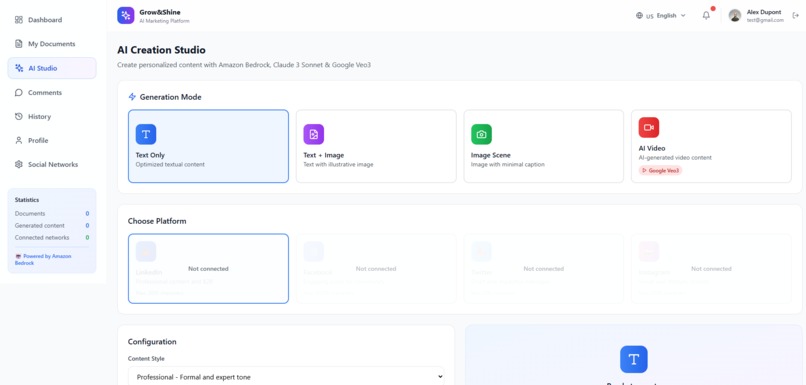Select the LinkedIn platform card
The width and height of the screenshot is (806, 385).
208,269
